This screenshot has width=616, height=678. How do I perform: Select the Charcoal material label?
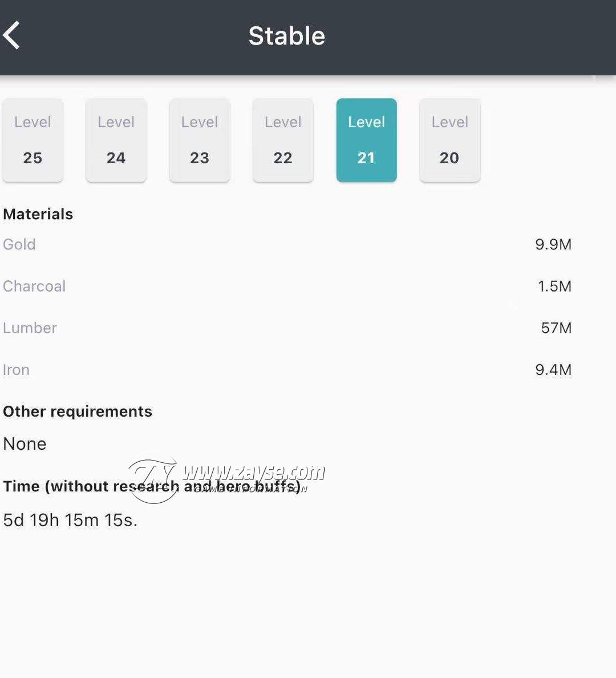[x=34, y=286]
